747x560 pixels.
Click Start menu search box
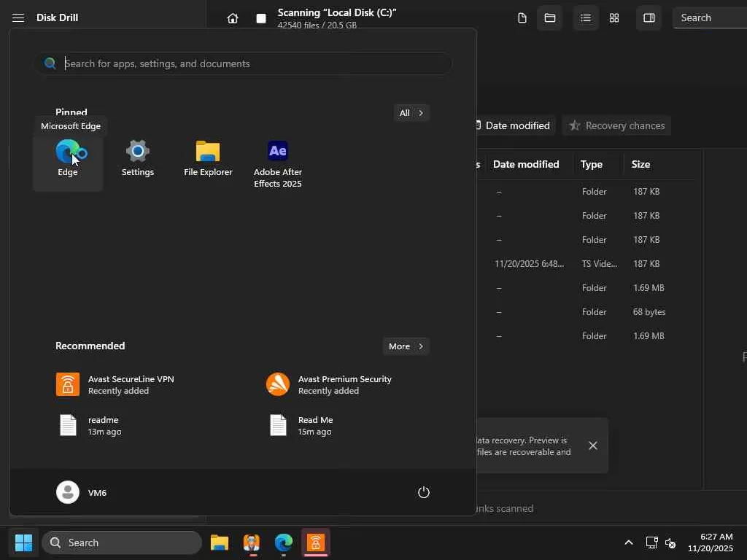[244, 63]
